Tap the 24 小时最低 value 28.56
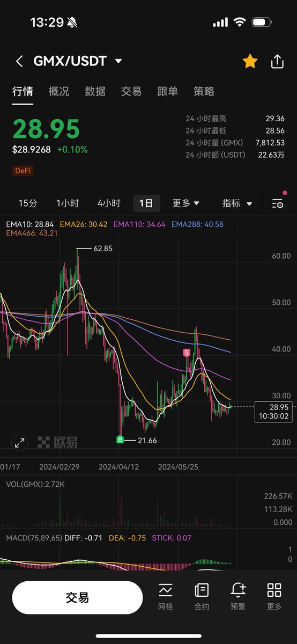Image resolution: width=297 pixels, height=644 pixels. click(274, 130)
